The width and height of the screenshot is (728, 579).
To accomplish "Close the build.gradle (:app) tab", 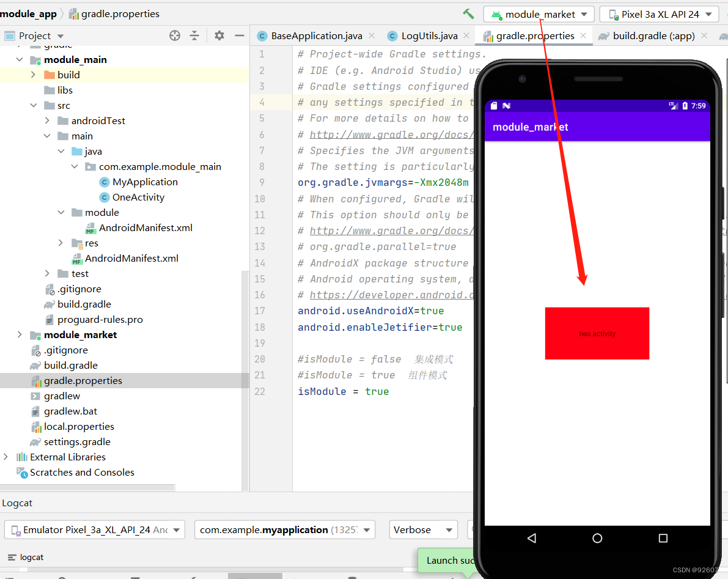I will click(704, 35).
